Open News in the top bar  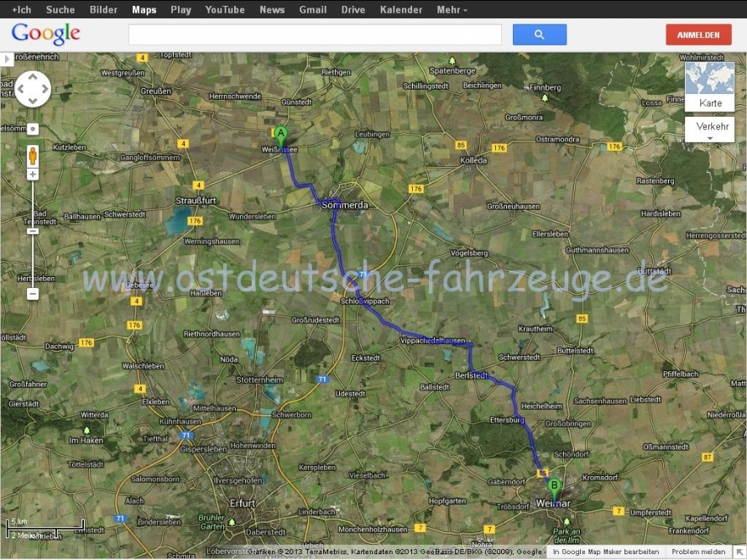272,9
